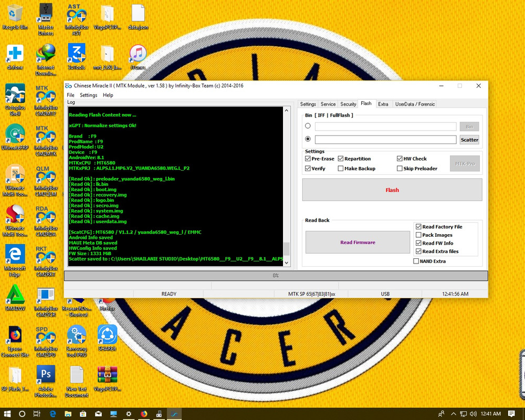Open the Settings menu in menu bar
Viewport: 525px width, 420px height.
pos(88,95)
